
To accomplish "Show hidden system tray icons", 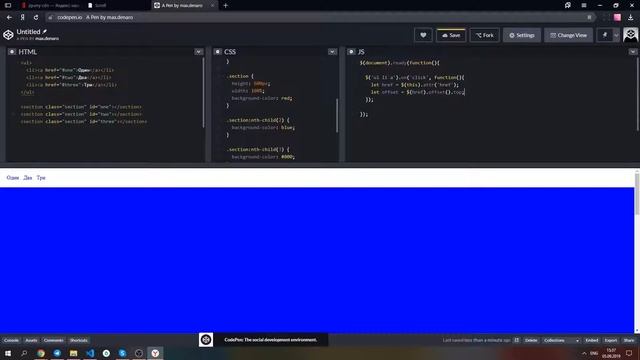I will 584,353.
